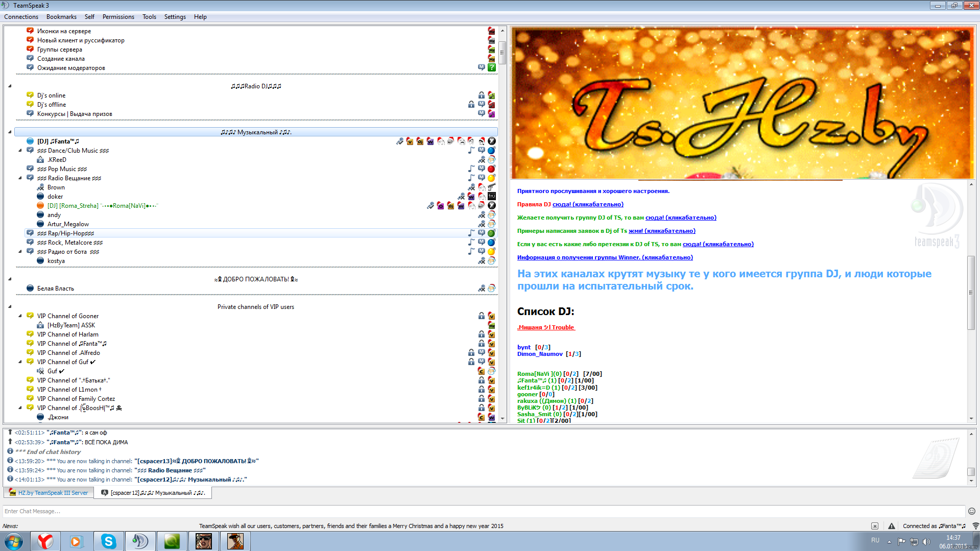Open the Settings menu
980x551 pixels.
coord(175,17)
